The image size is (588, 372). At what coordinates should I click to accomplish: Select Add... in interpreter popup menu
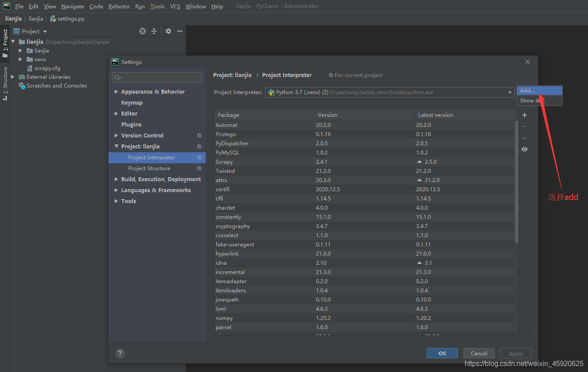tap(539, 91)
